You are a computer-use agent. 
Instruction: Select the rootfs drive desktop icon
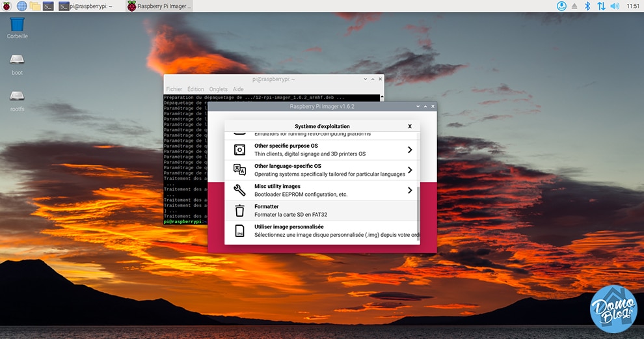tap(18, 101)
